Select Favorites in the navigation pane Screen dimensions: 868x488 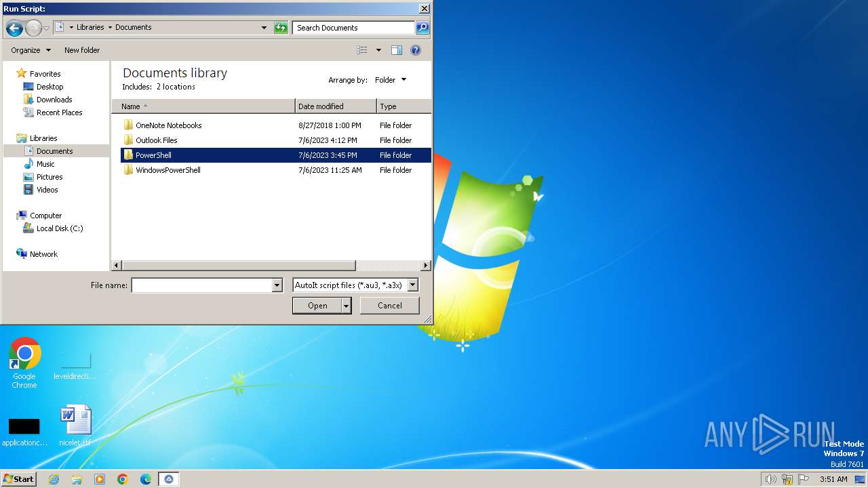coord(45,74)
